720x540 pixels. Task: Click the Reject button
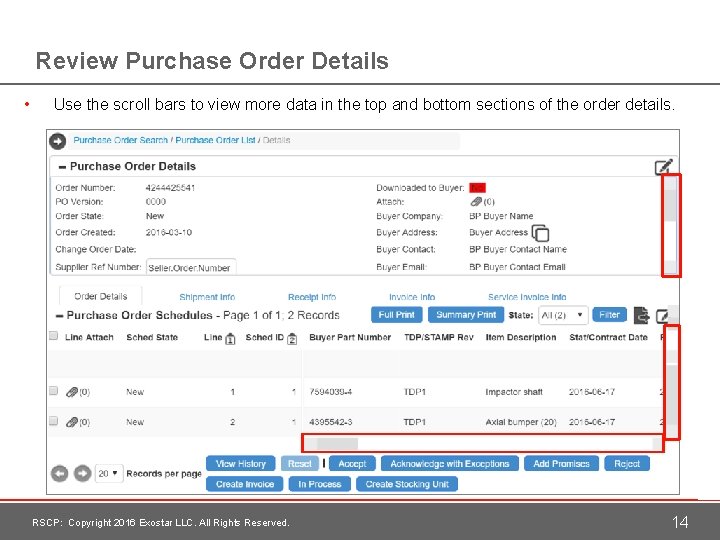click(627, 464)
